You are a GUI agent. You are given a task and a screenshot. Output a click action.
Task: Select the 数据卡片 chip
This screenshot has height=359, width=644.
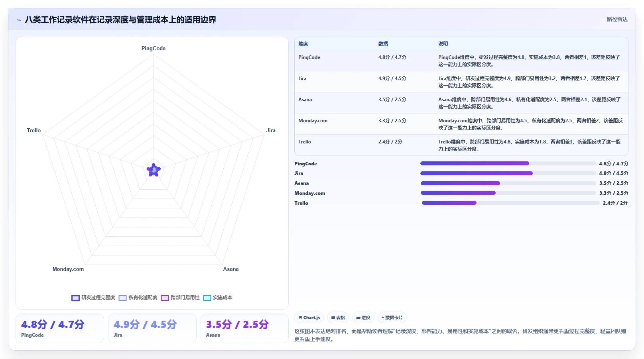pos(392,318)
